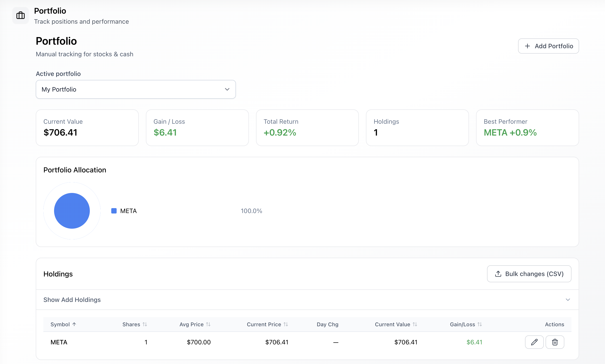Select the META row symbol cell
Image resolution: width=605 pixels, height=364 pixels.
(x=59, y=342)
